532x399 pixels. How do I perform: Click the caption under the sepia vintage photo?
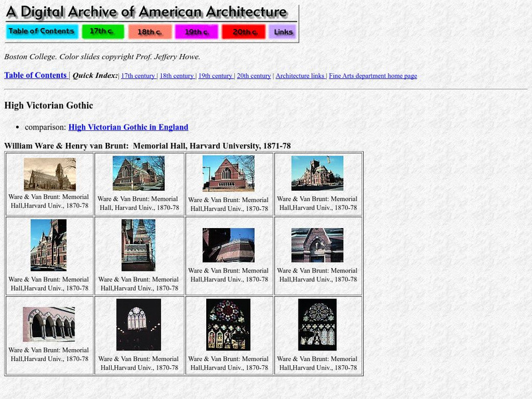click(49, 201)
